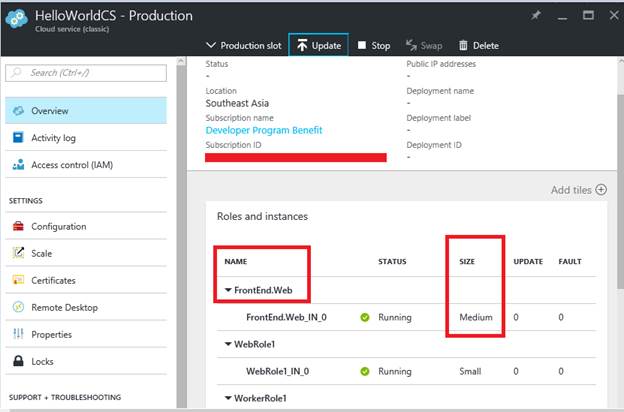Stop the cloud service deployment

click(374, 46)
